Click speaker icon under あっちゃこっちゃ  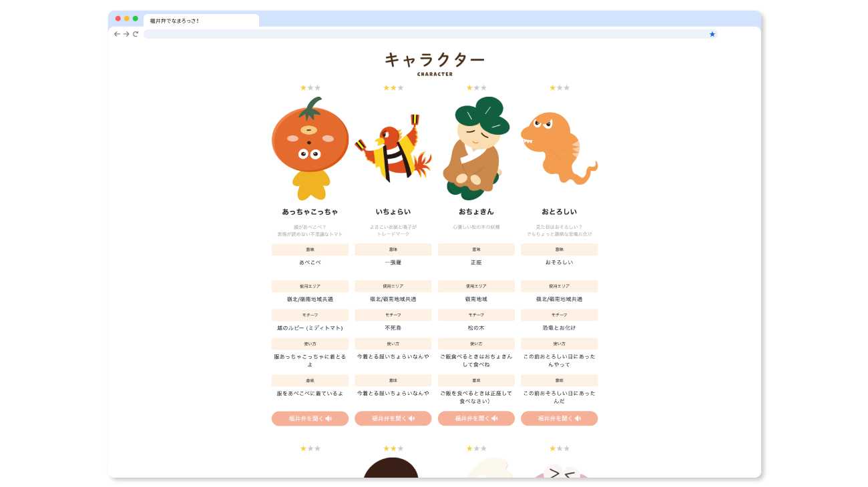pyautogui.click(x=329, y=418)
